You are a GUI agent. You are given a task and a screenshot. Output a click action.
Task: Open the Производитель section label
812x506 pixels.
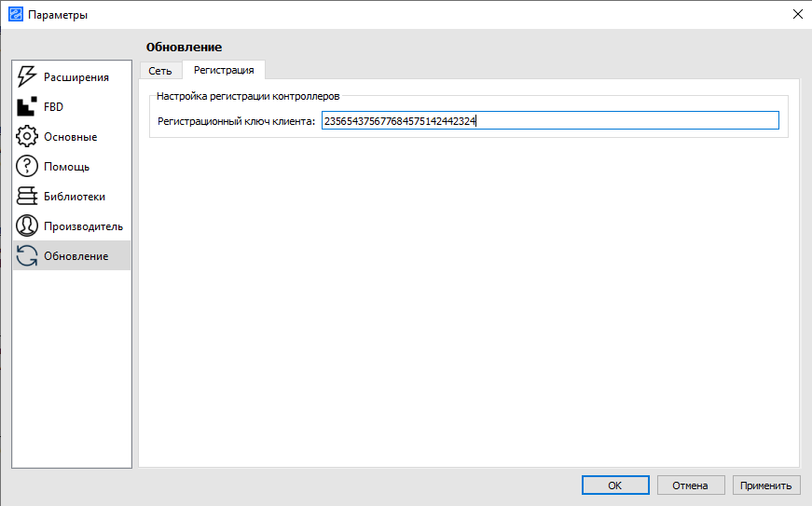(x=83, y=226)
